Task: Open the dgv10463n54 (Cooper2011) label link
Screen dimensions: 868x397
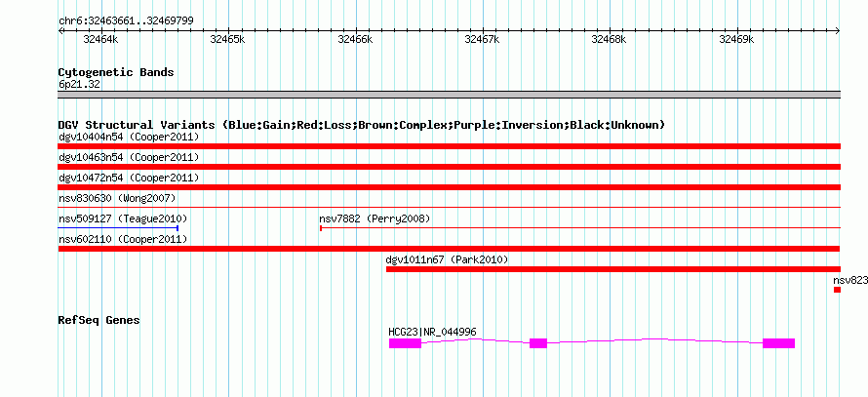Action: (x=129, y=157)
